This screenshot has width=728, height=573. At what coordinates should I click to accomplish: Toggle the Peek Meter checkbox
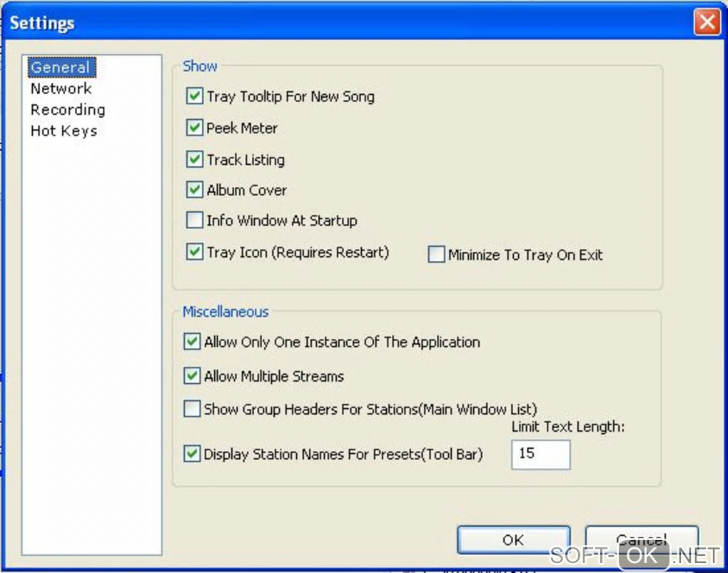pos(195,128)
